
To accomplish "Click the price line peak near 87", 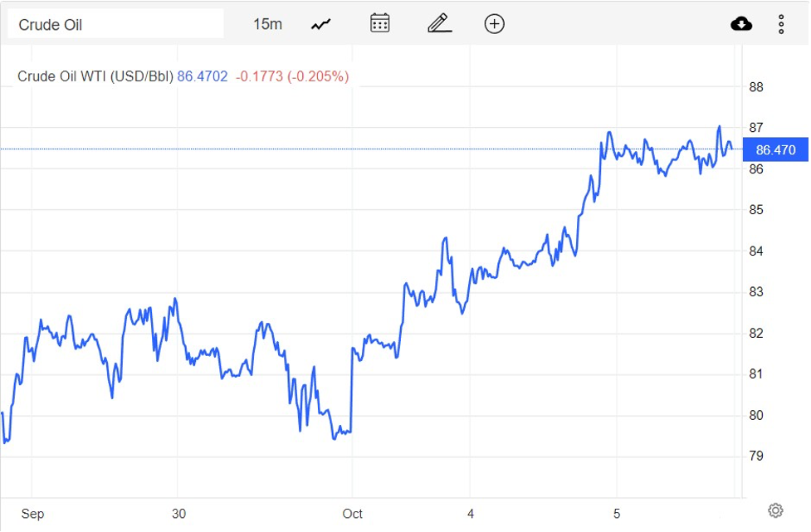I will (719, 126).
